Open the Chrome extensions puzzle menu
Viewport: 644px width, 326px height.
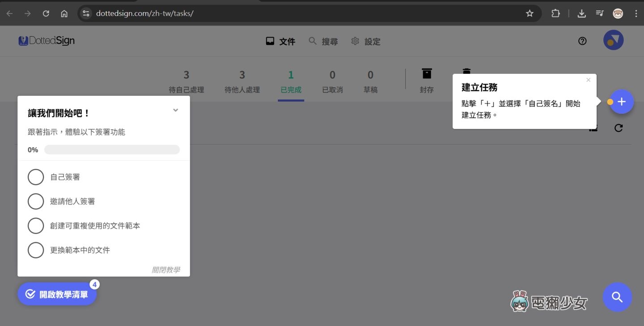point(555,13)
